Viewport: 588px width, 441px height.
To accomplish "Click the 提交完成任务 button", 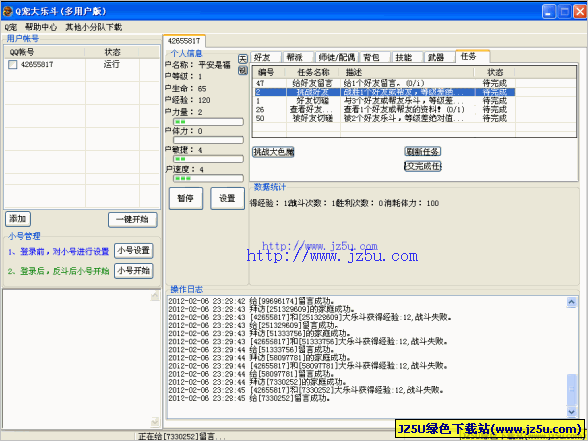I will 423,166.
